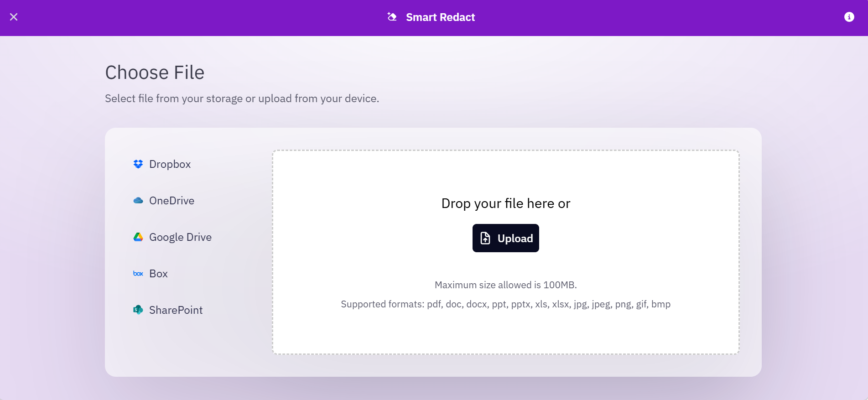Image resolution: width=868 pixels, height=400 pixels.
Task: Click the OneDrive cloud icon
Action: point(138,201)
